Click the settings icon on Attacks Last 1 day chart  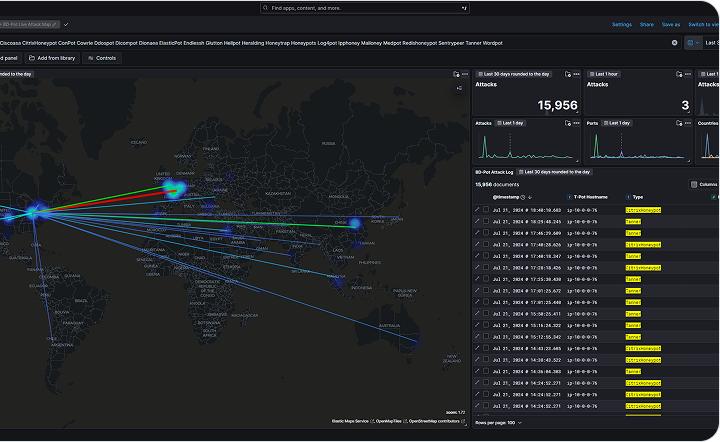[568, 123]
